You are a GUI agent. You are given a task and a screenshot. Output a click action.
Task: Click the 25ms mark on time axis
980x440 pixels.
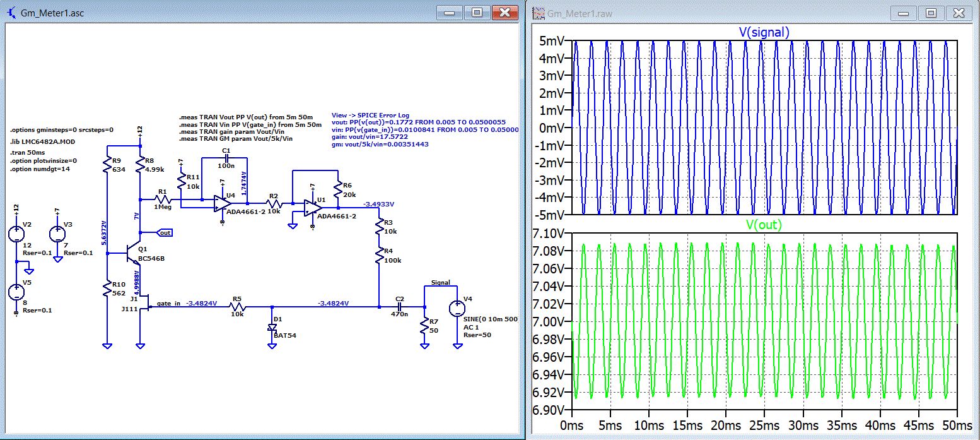click(764, 425)
